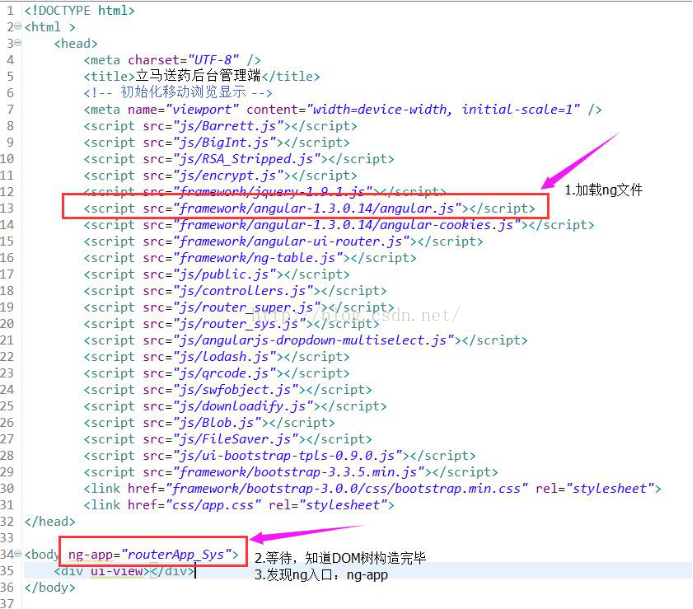
Task: Click line number 24 in the gutter
Action: point(7,389)
